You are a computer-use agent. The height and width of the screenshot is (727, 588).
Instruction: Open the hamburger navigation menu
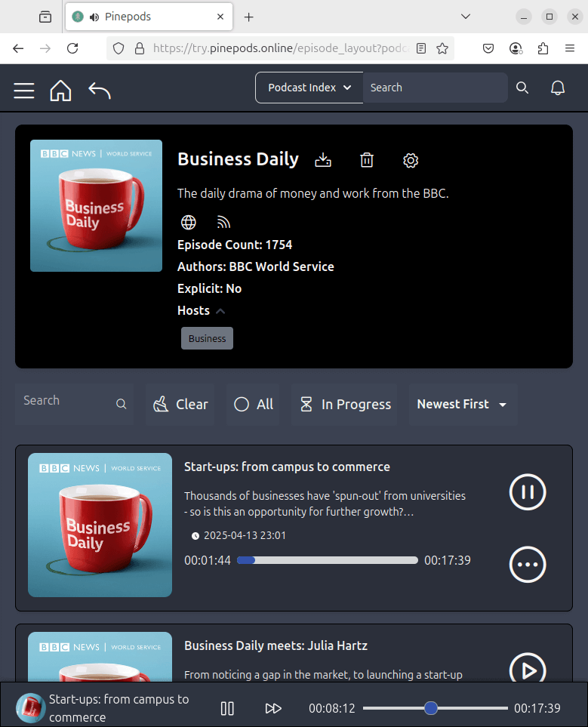point(24,91)
